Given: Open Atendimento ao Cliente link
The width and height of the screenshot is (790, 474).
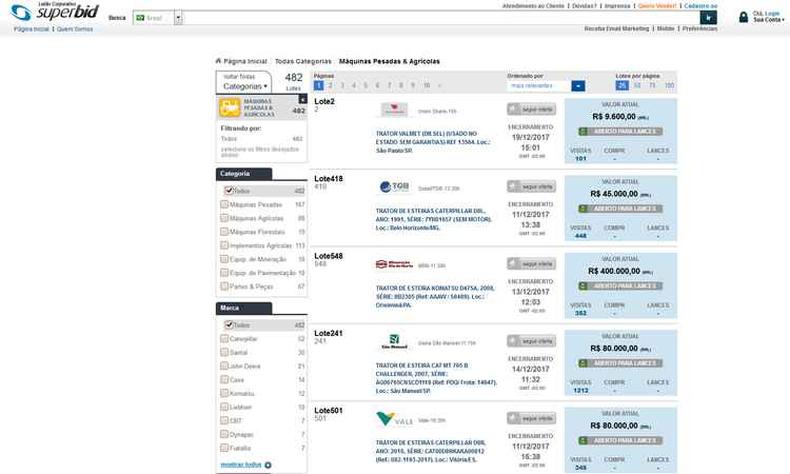Looking at the screenshot, I should [x=533, y=6].
